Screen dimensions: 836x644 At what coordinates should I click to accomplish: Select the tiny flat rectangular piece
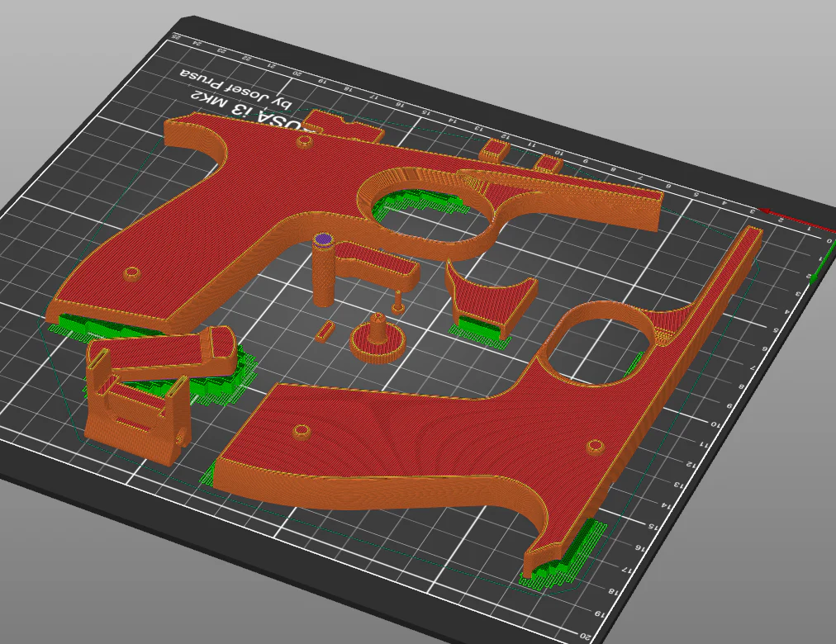(x=324, y=332)
